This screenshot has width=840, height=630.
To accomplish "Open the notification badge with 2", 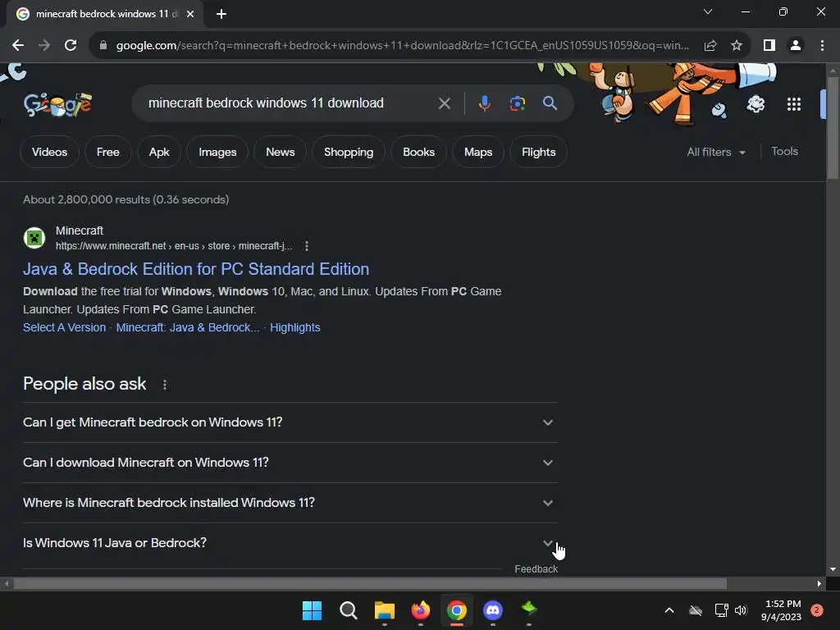I will click(x=817, y=610).
